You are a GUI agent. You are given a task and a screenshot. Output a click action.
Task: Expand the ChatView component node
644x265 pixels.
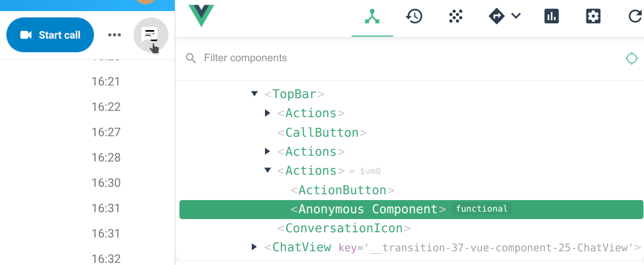coord(254,247)
